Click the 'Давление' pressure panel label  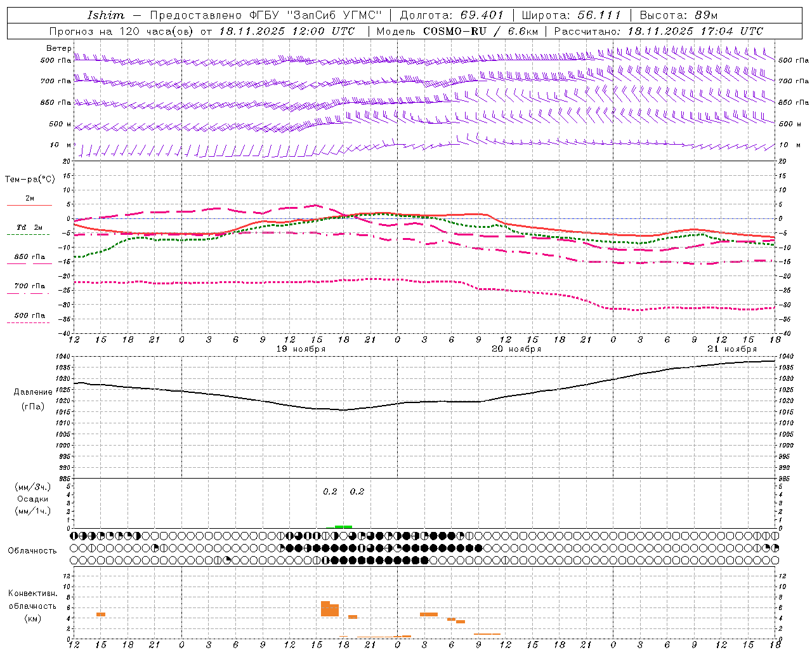pyautogui.click(x=33, y=392)
